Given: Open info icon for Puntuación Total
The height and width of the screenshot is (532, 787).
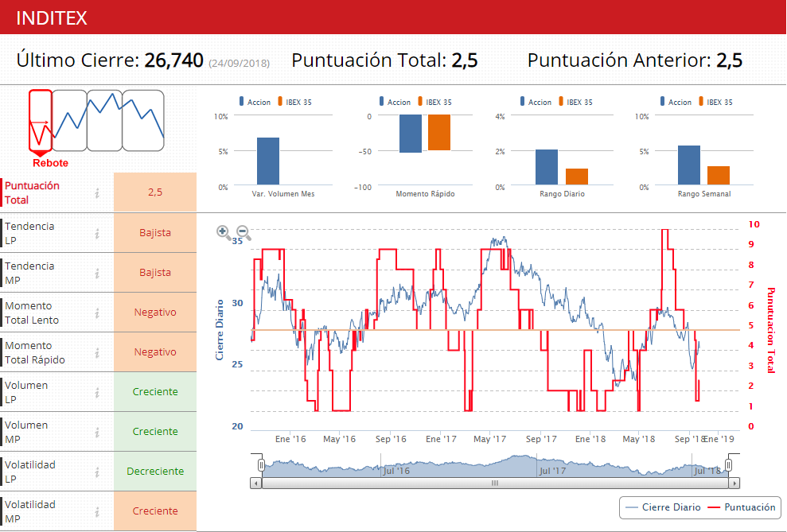Looking at the screenshot, I should [x=97, y=192].
